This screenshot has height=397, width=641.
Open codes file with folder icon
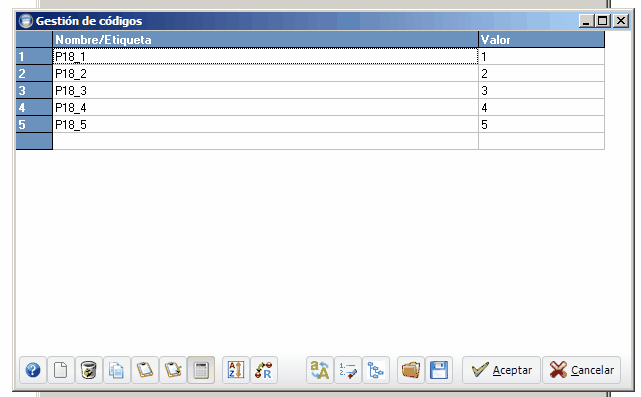(x=411, y=370)
